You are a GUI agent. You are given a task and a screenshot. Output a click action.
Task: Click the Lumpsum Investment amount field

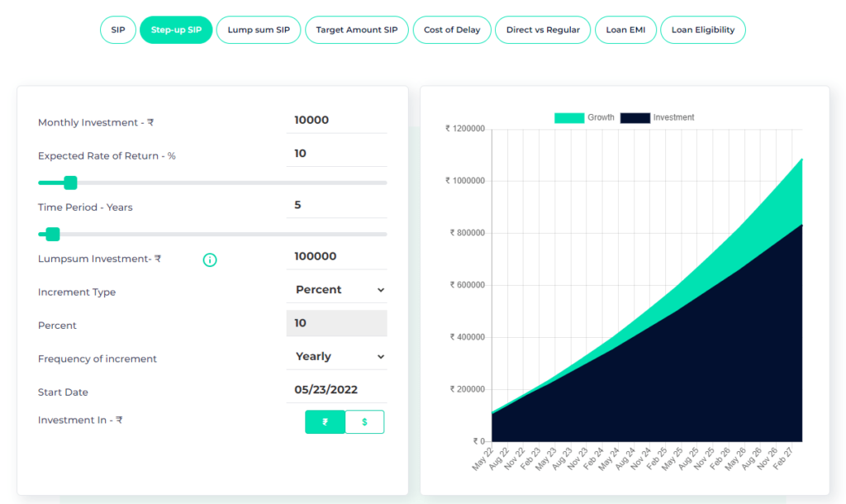pyautogui.click(x=337, y=256)
